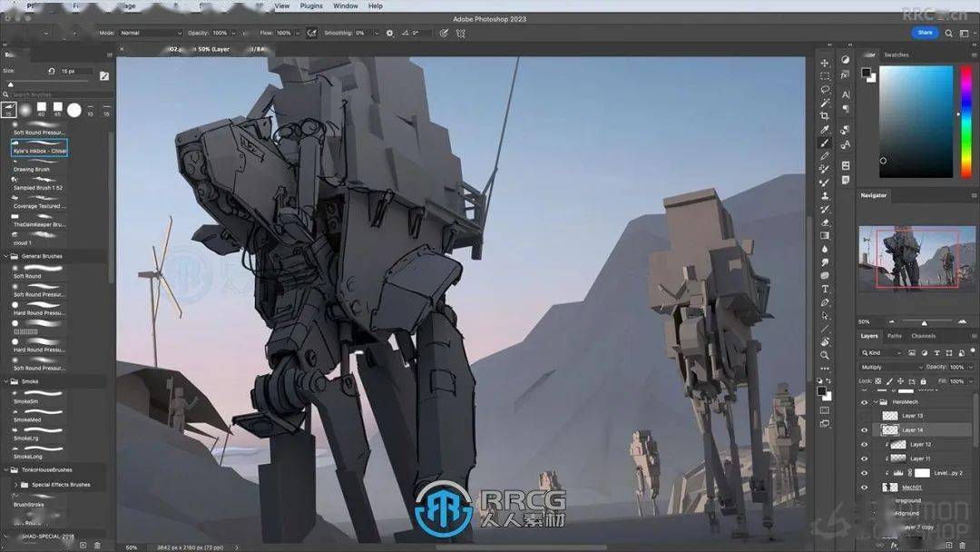
Task: Collapse the General Brushes folder
Action: (7, 256)
